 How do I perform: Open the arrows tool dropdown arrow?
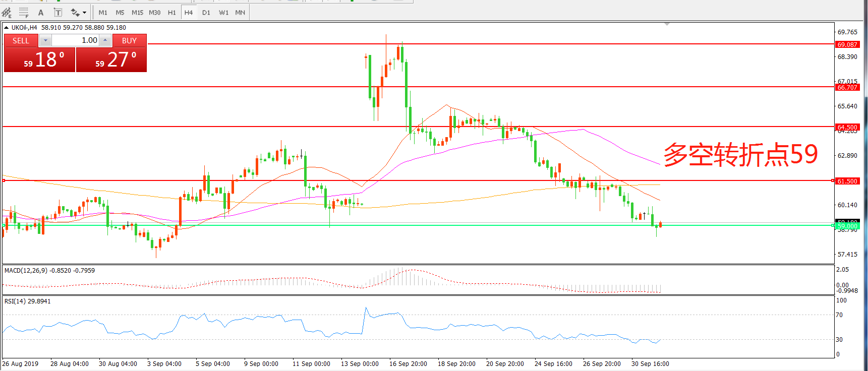coord(84,12)
